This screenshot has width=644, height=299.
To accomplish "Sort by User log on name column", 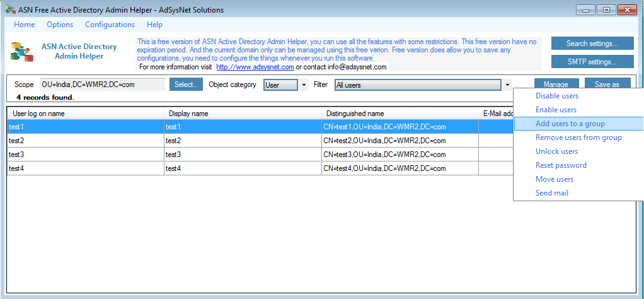I will 86,114.
